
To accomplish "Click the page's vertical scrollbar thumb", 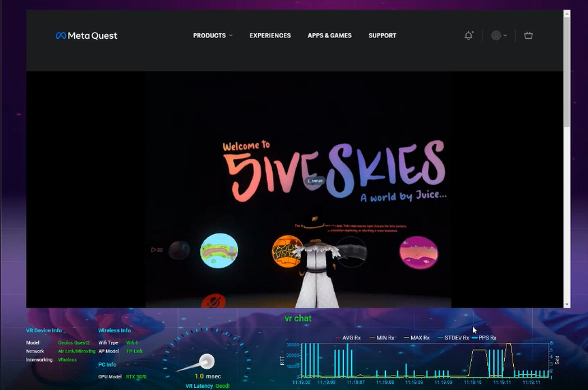I will pyautogui.click(x=567, y=72).
